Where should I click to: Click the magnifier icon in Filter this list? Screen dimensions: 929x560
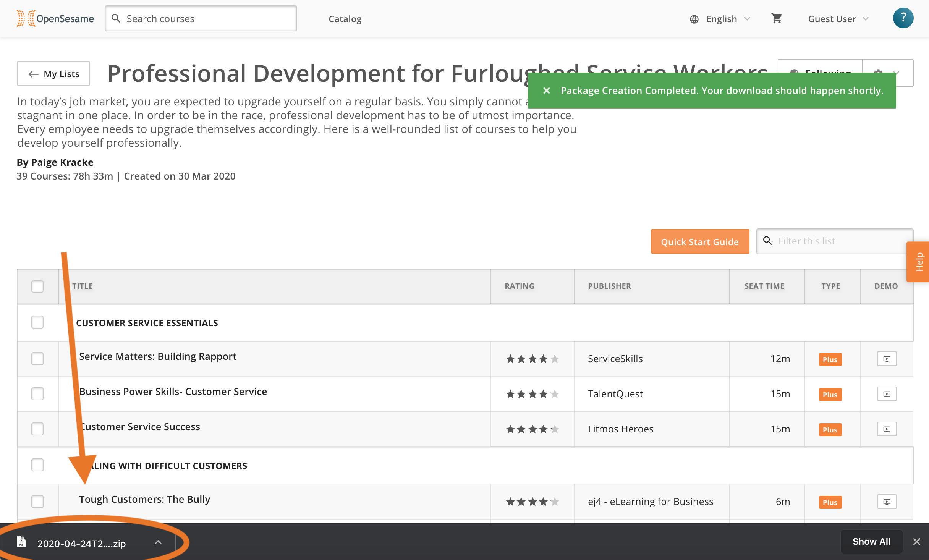coord(767,241)
